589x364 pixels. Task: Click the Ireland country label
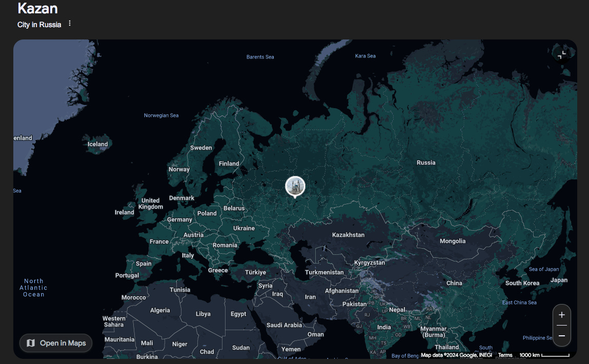(125, 212)
